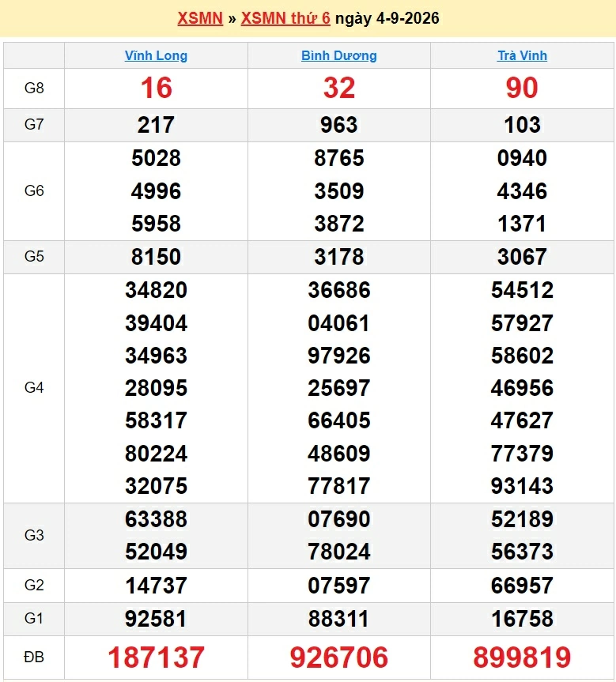Select G4 number 34820
616x682 pixels.
tap(157, 290)
